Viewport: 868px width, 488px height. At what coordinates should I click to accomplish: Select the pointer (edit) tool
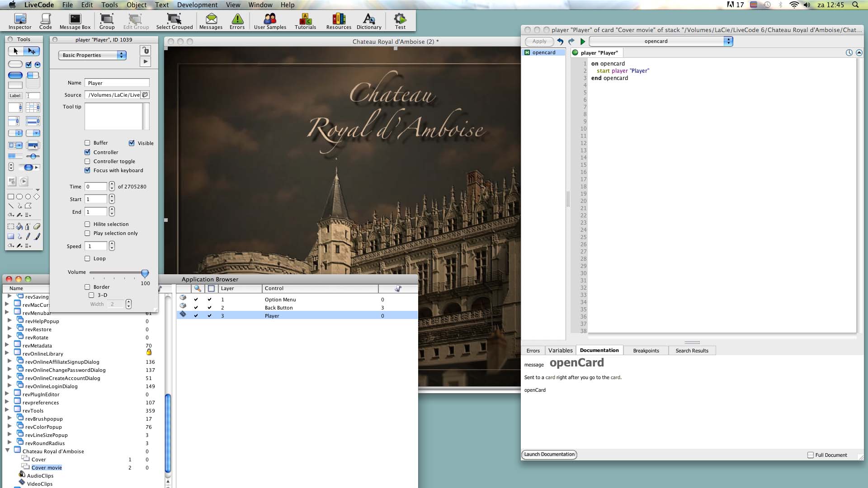coord(32,51)
